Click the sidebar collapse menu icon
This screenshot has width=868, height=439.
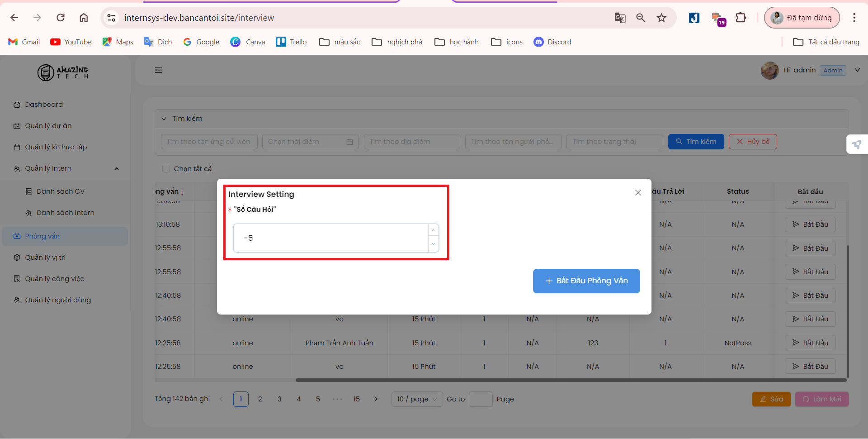pos(158,70)
